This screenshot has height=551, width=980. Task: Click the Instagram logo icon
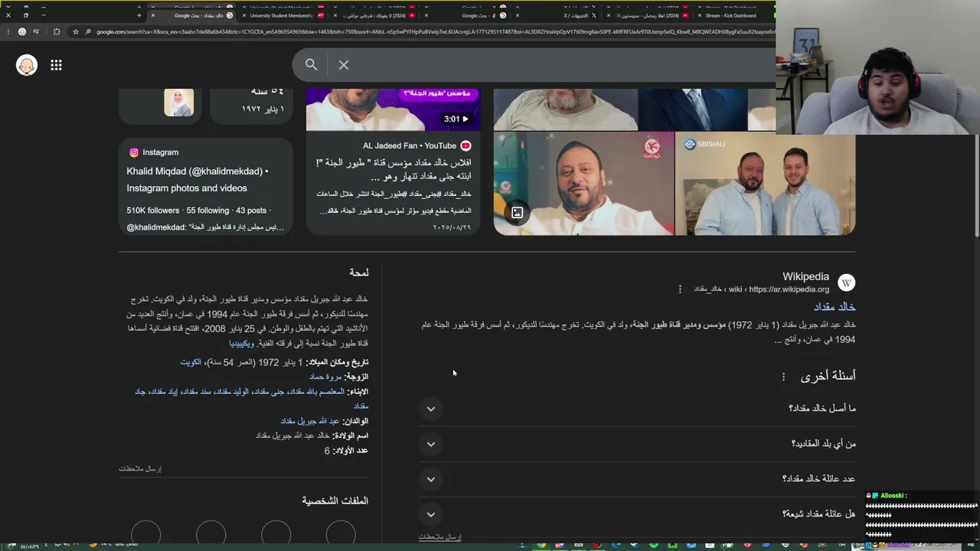click(x=134, y=152)
